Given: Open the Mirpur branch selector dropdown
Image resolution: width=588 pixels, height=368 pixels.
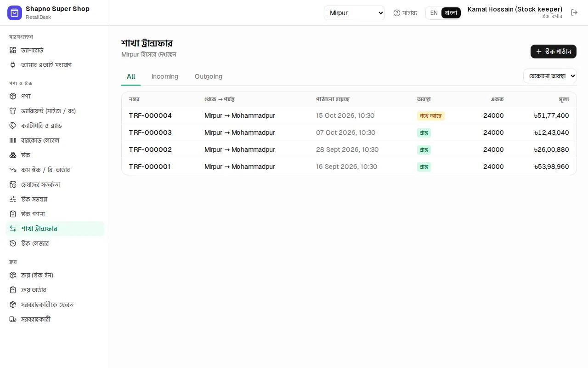Looking at the screenshot, I should [x=354, y=13].
